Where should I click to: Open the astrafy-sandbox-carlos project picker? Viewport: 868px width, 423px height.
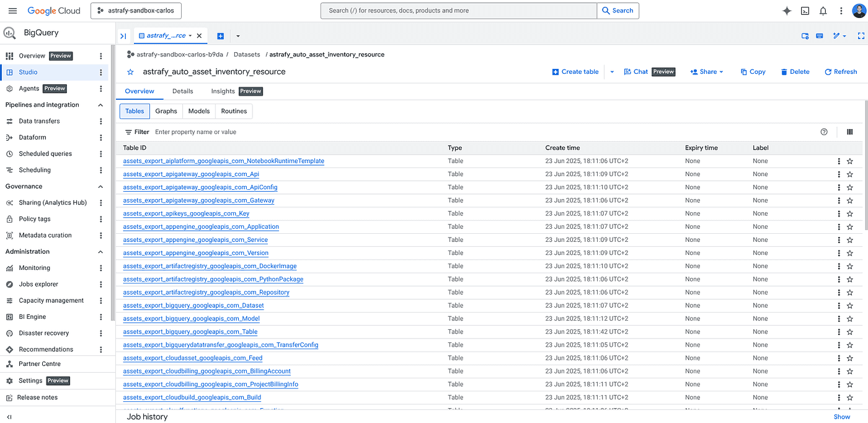(136, 11)
